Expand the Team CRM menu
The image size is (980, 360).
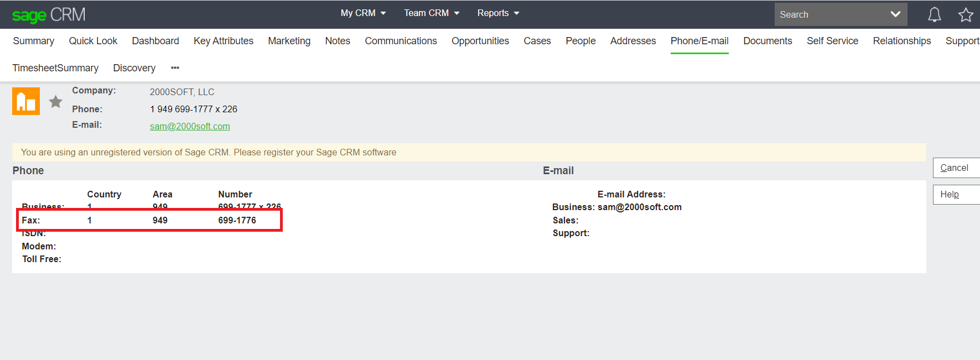432,13
